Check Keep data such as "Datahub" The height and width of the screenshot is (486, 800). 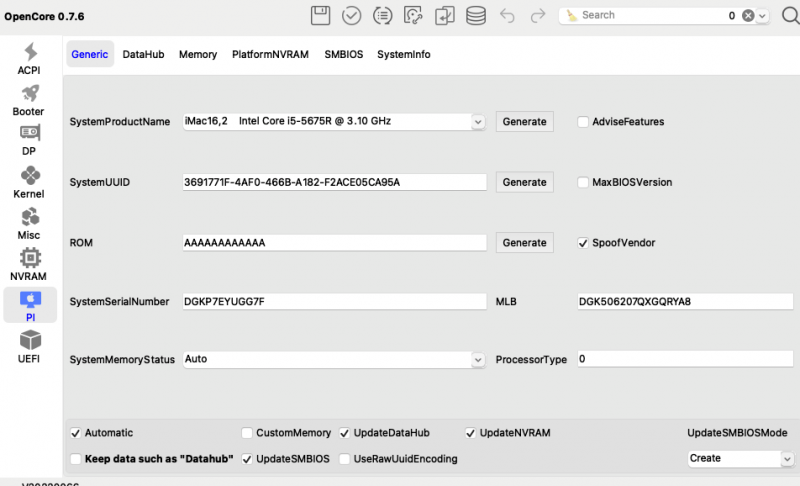[76, 459]
